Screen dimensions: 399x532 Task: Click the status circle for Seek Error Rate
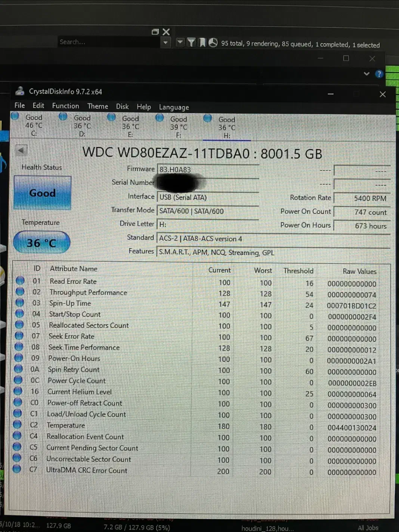tap(19, 335)
